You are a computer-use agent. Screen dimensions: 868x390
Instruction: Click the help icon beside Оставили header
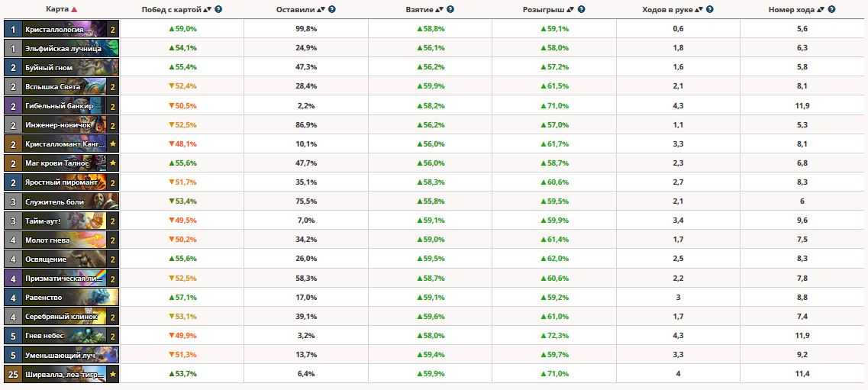click(331, 10)
